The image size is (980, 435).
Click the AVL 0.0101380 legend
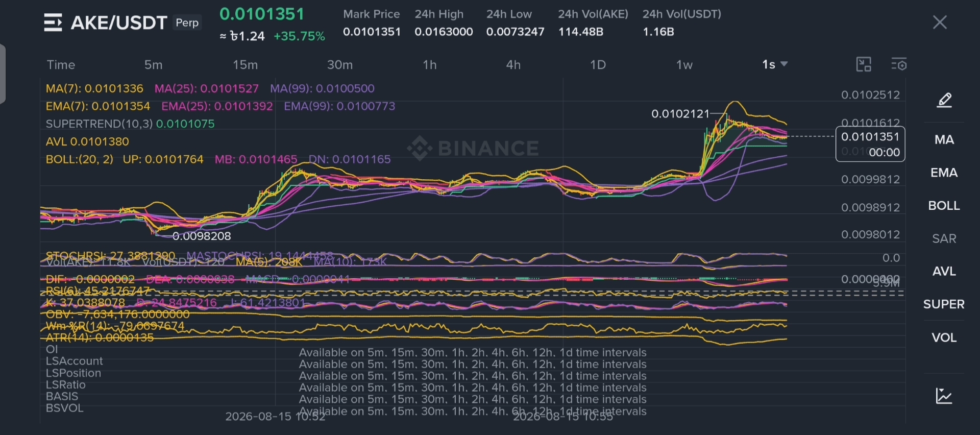pyautogui.click(x=87, y=141)
